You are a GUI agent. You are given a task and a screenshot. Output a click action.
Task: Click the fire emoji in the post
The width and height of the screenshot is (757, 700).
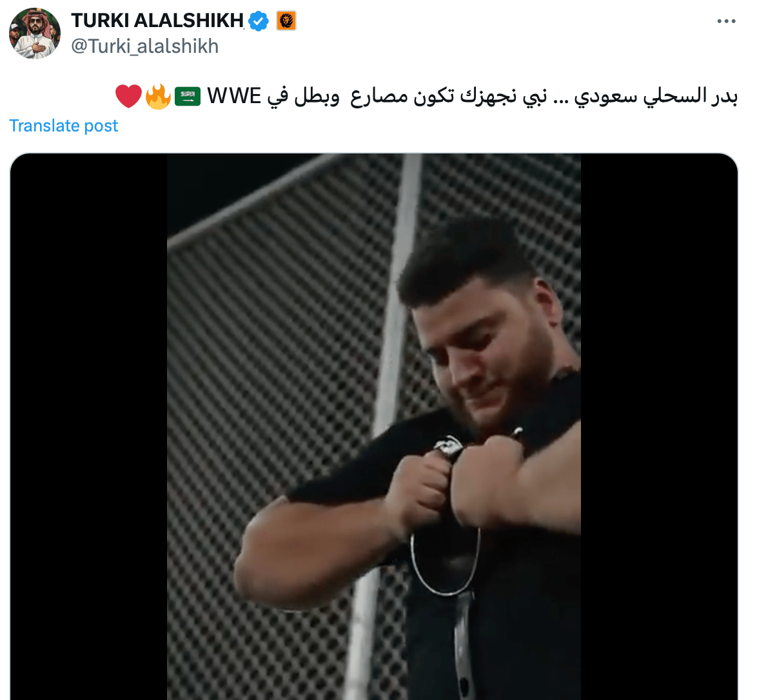(x=159, y=96)
